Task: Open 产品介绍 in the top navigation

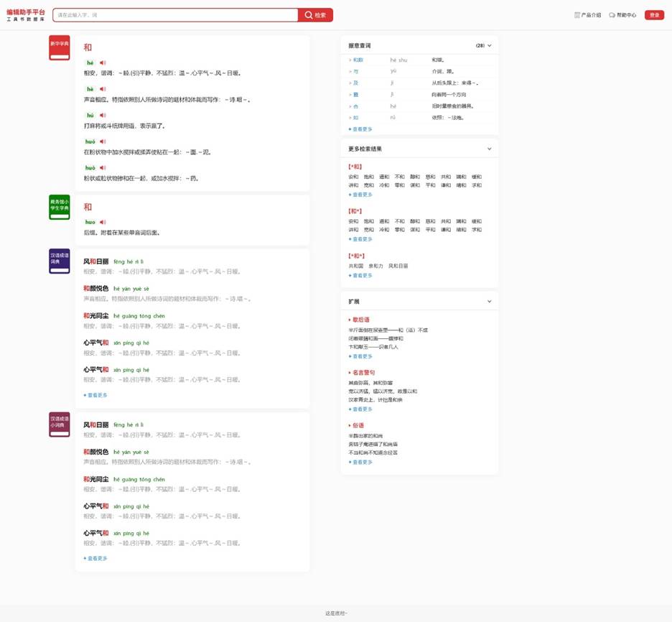Action: [x=587, y=15]
